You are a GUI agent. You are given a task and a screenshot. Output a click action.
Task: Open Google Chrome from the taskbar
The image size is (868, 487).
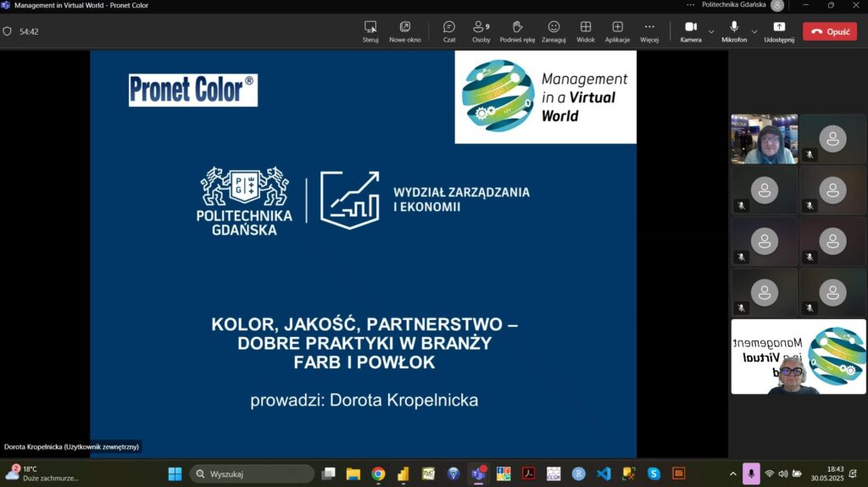[379, 473]
